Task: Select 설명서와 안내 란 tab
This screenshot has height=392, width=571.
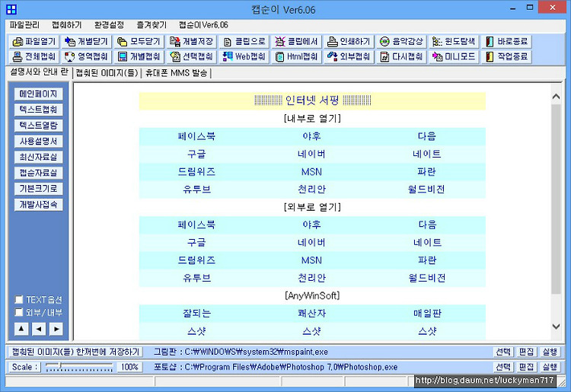Action: pos(39,72)
